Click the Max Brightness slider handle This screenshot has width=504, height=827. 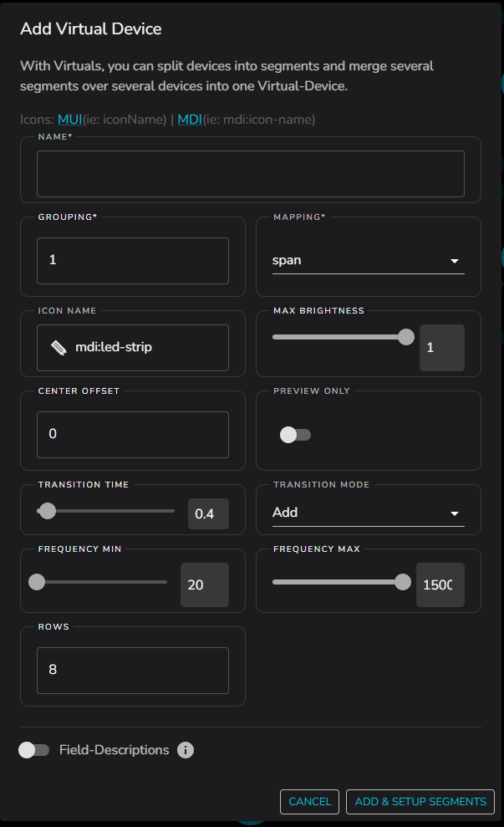click(406, 337)
